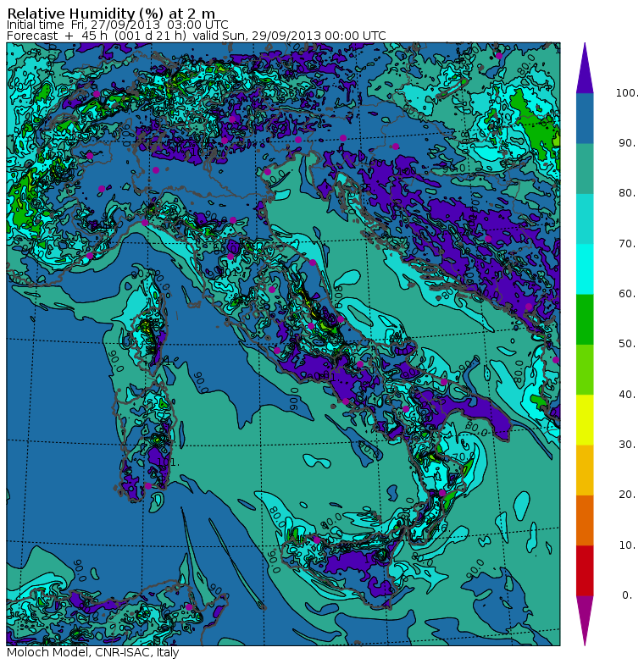Click the 'Initial time Fri, 27/09/2013 03:00 UTC' line
Screen dimensions: 644x664
tap(117, 25)
